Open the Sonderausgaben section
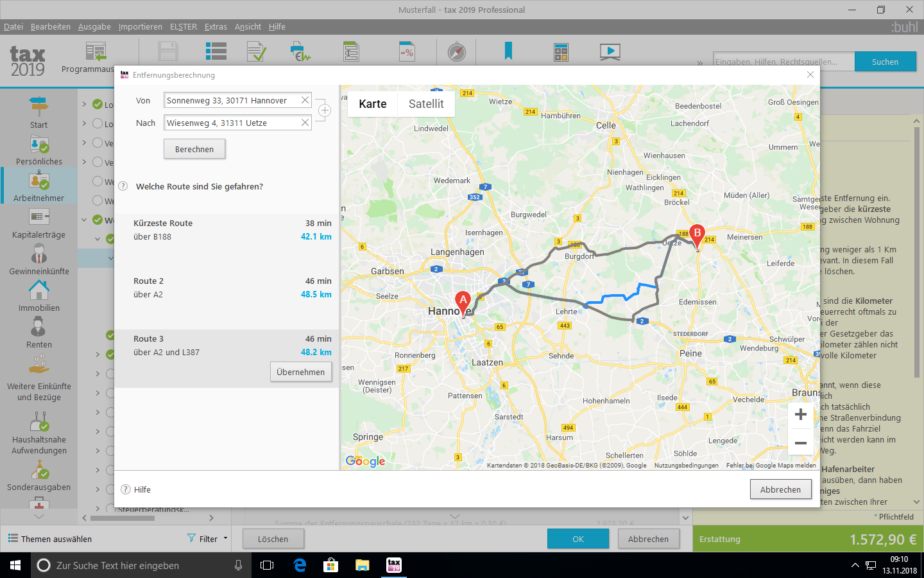This screenshot has width=924, height=578. click(38, 477)
